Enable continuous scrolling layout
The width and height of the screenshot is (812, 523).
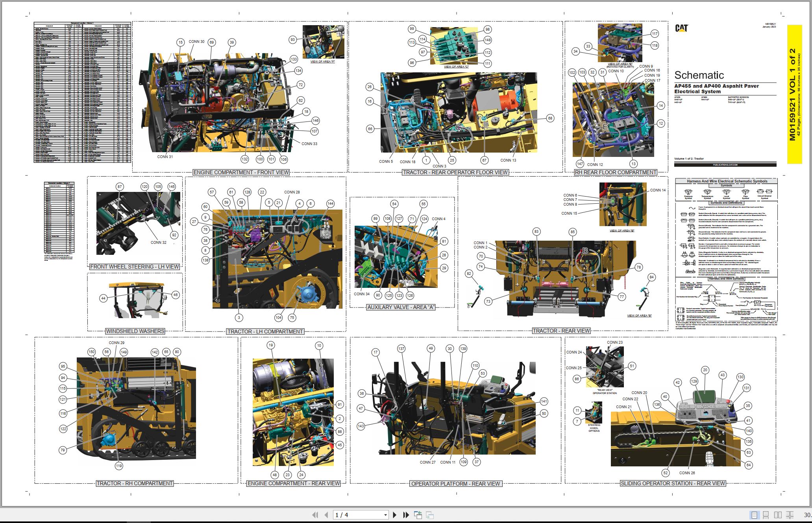click(x=766, y=515)
